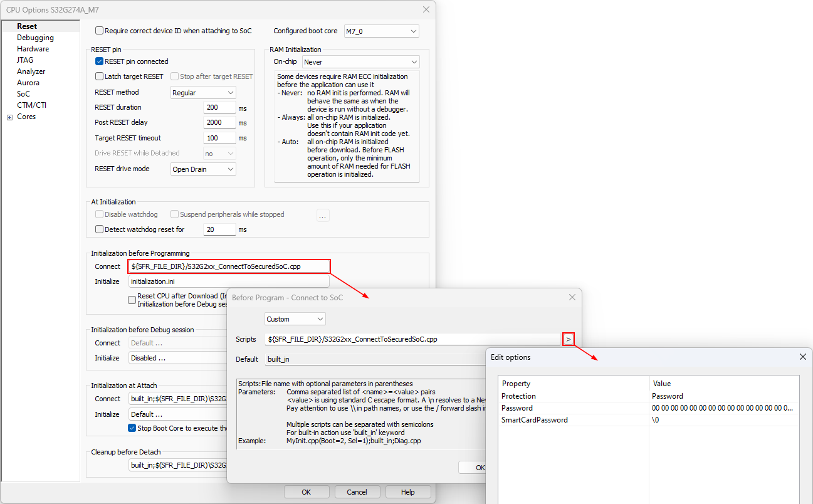Enable Latch target RESET checkbox

99,76
